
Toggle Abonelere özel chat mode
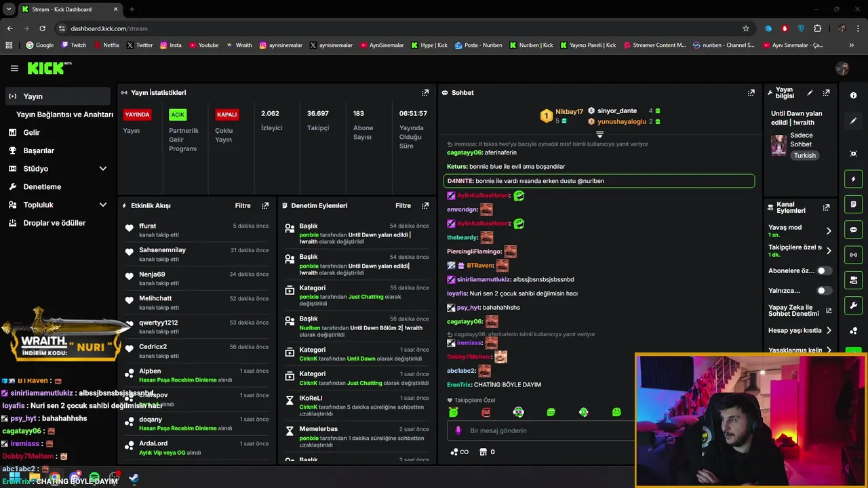[824, 270]
